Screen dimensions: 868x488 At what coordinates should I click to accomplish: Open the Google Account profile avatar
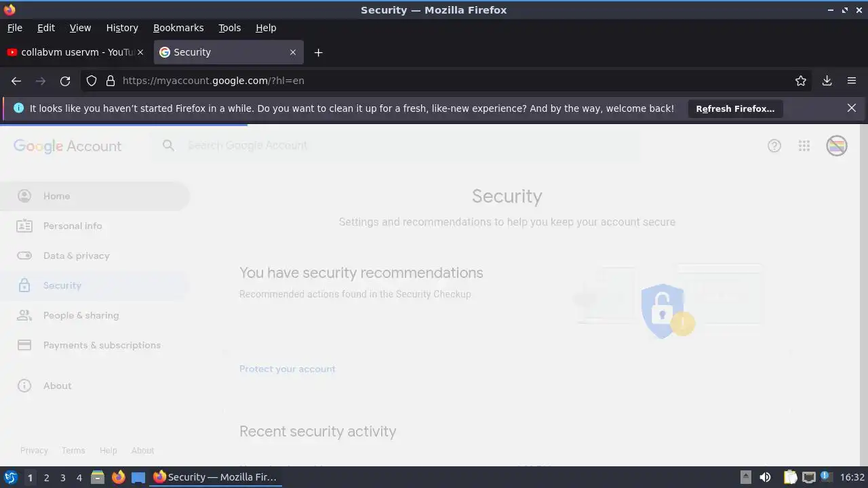click(x=837, y=146)
